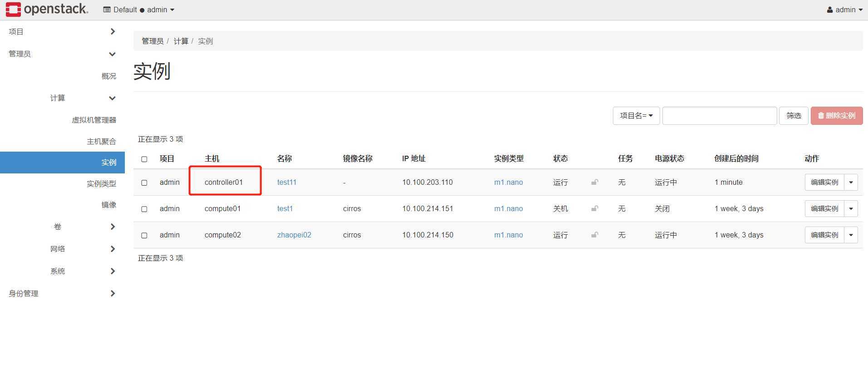Open instance link test11
The width and height of the screenshot is (868, 365).
(287, 182)
